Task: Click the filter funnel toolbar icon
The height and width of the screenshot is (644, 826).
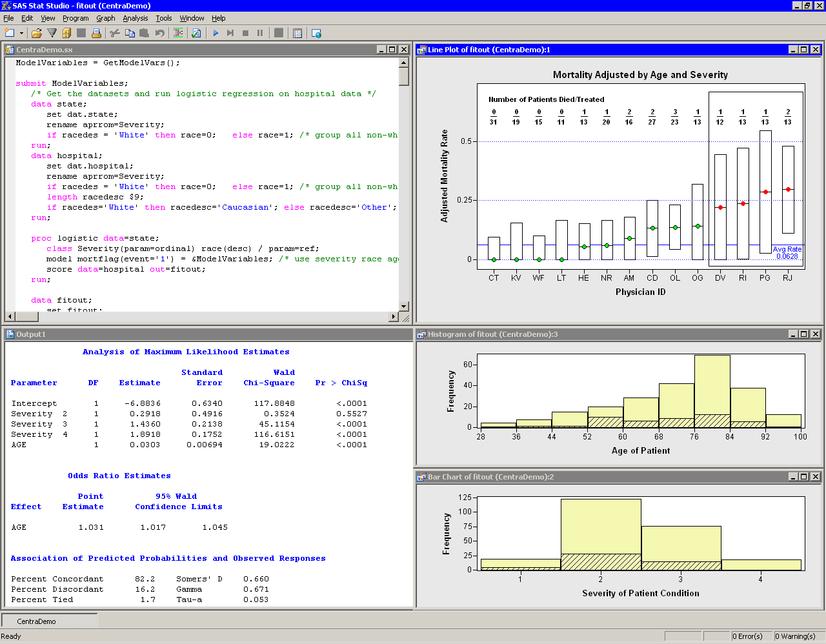Action: point(52,33)
